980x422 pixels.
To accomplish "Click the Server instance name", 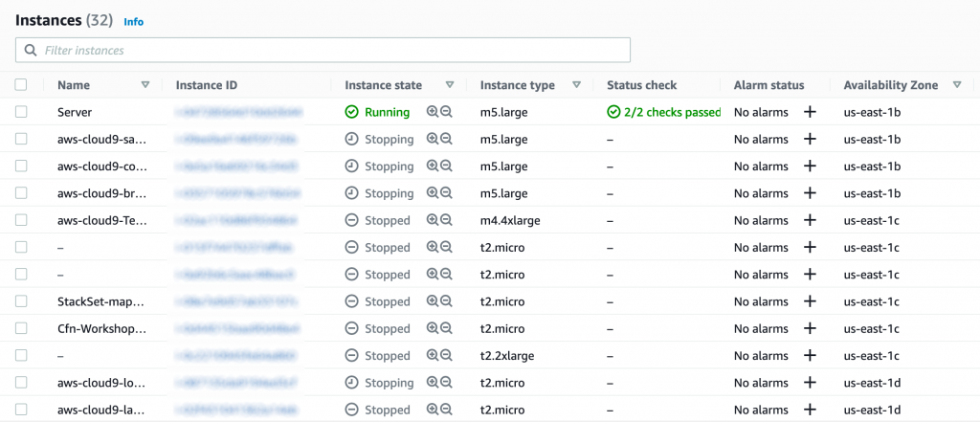I will [75, 113].
